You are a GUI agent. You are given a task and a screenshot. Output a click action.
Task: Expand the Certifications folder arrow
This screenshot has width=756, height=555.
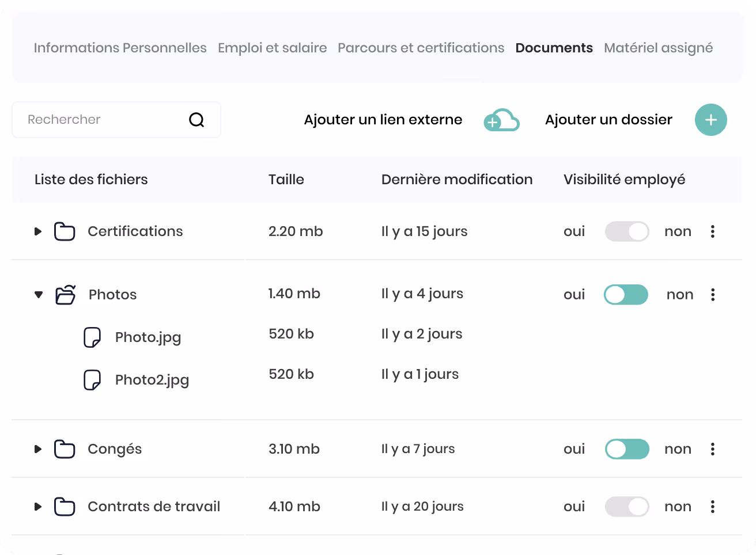pyautogui.click(x=38, y=231)
